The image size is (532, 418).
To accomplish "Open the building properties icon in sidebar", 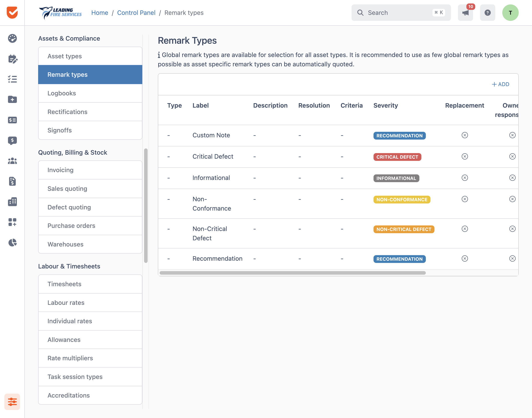I will click(x=12, y=202).
